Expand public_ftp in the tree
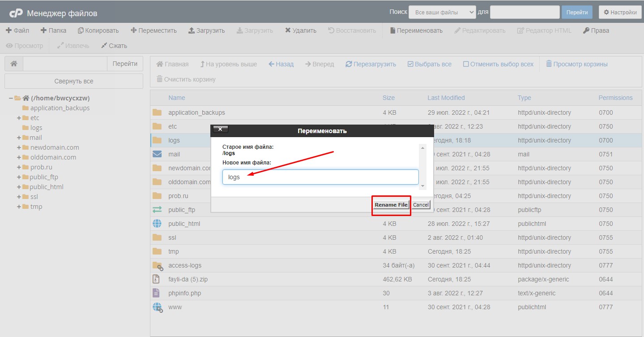The height and width of the screenshot is (337, 644). point(19,177)
